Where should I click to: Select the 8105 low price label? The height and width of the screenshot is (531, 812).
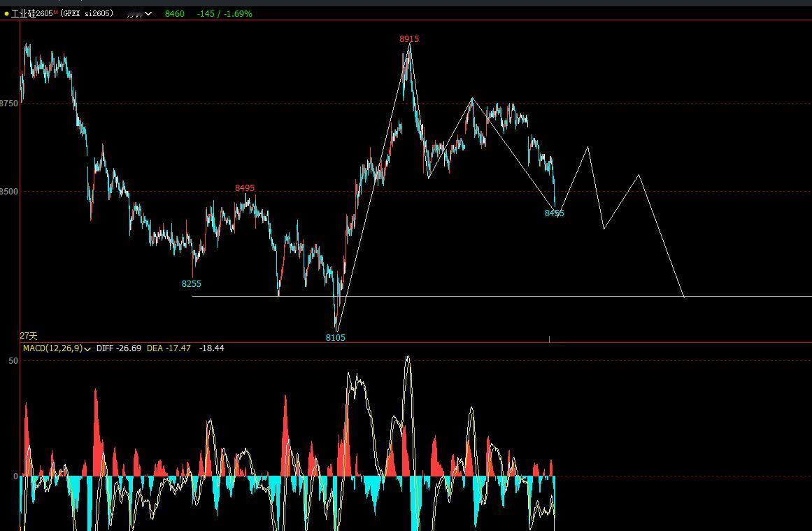pyautogui.click(x=335, y=337)
